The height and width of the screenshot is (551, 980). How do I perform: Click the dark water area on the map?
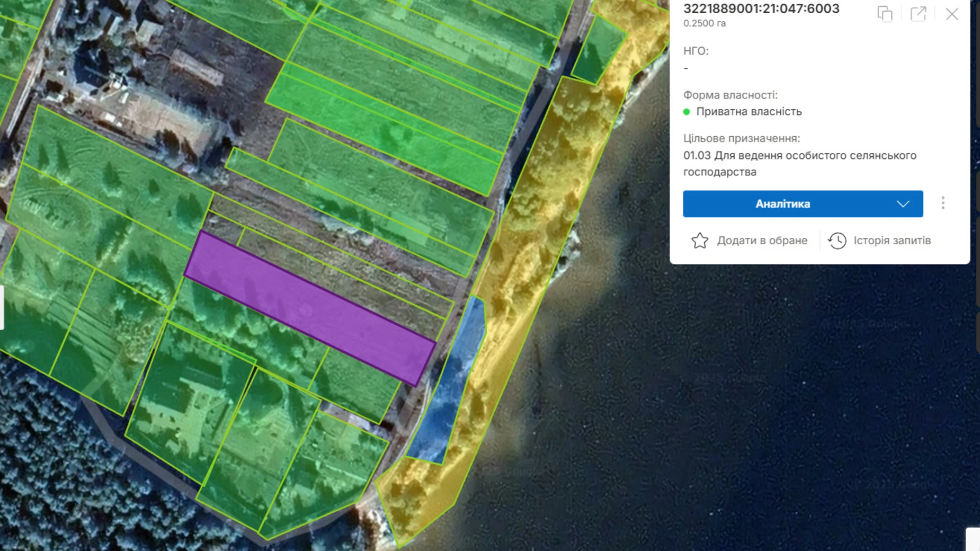coord(742,397)
